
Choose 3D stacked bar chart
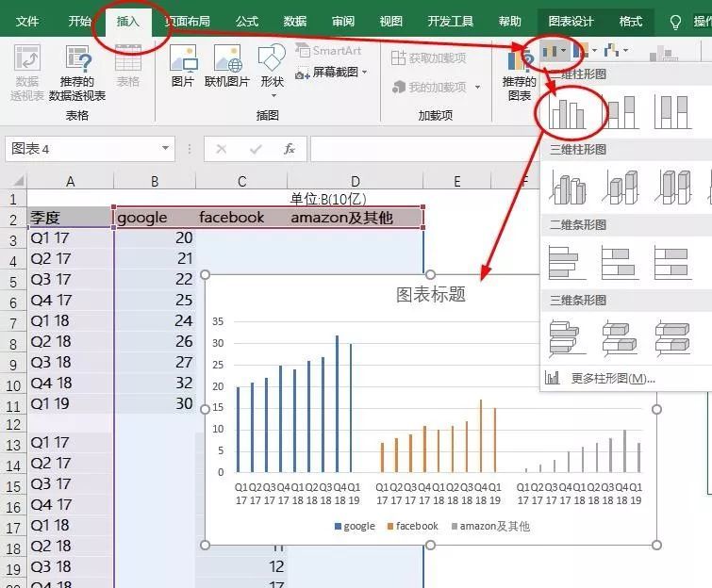[x=621, y=337]
